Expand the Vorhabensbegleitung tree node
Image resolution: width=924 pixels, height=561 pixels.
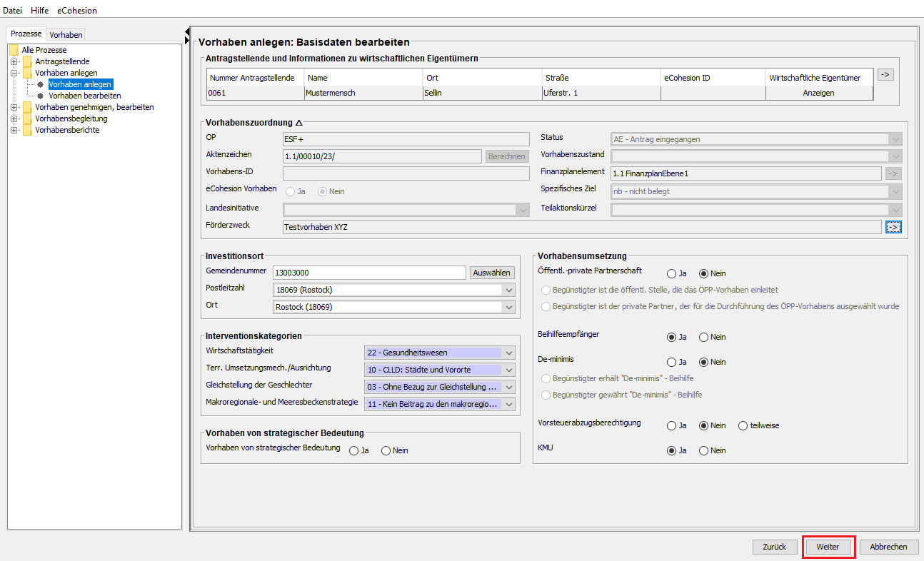click(14, 118)
